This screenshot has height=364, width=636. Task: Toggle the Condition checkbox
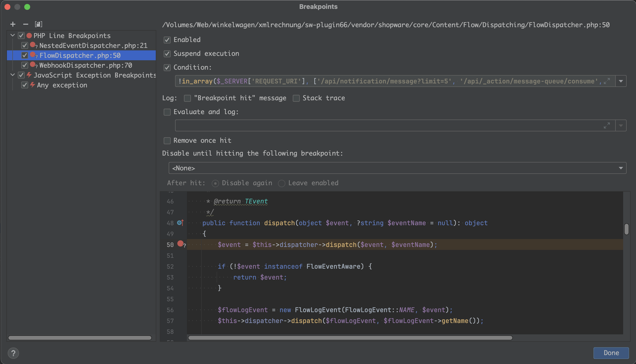tap(167, 67)
